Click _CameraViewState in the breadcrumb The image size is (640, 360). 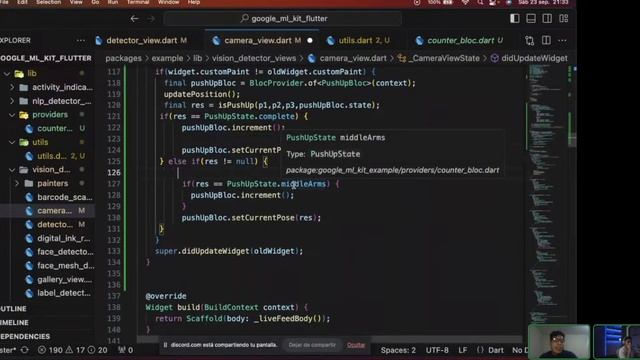pyautogui.click(x=444, y=58)
